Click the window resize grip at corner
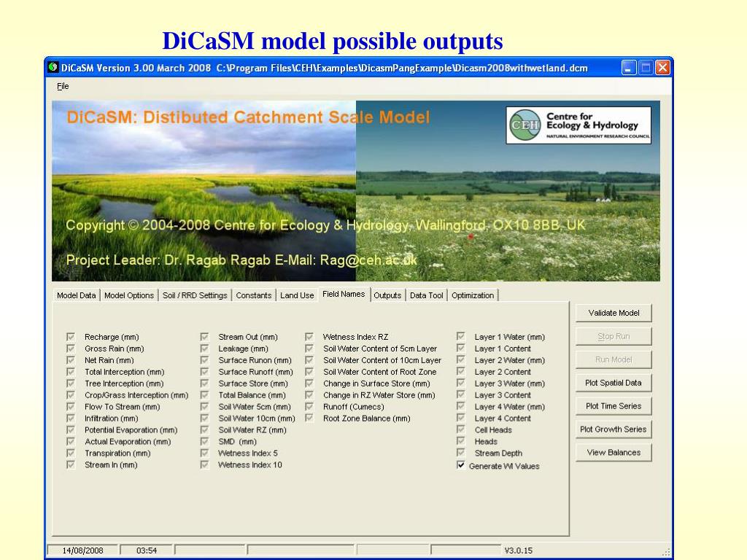Screen dimensions: 747x560 click(x=666, y=552)
